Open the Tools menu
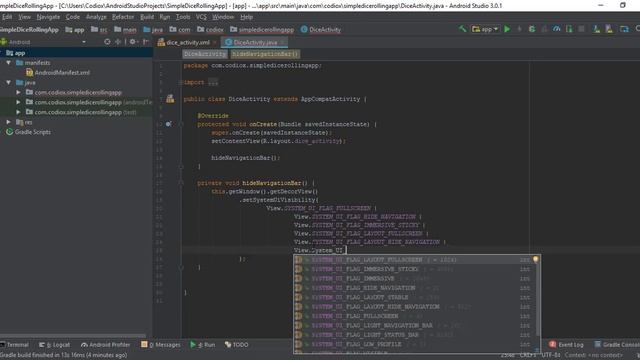This screenshot has width=640, height=360. coord(183,17)
